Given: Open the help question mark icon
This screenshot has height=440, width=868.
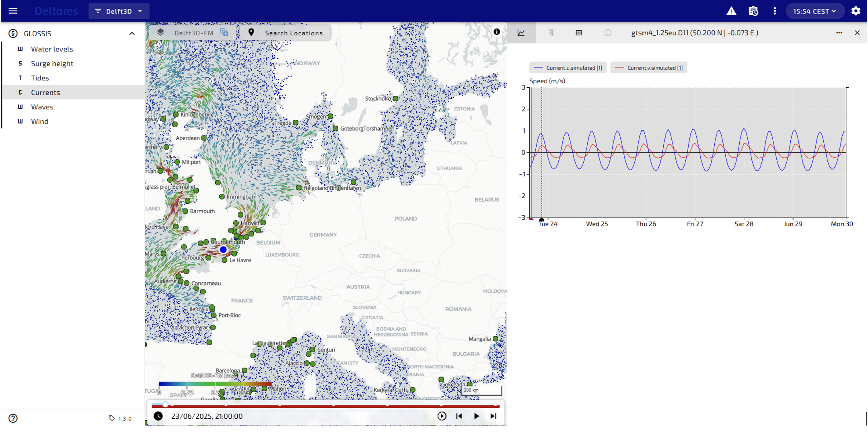Looking at the screenshot, I should click(13, 418).
